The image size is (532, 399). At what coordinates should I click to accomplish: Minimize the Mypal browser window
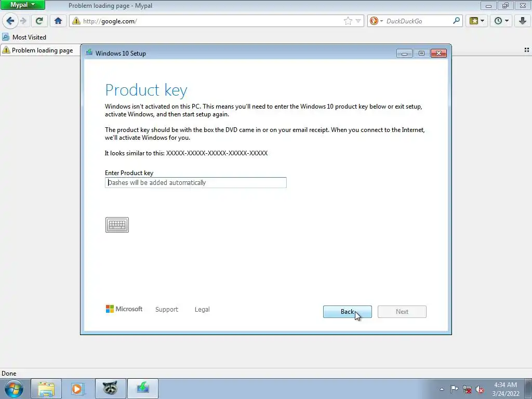[488, 6]
